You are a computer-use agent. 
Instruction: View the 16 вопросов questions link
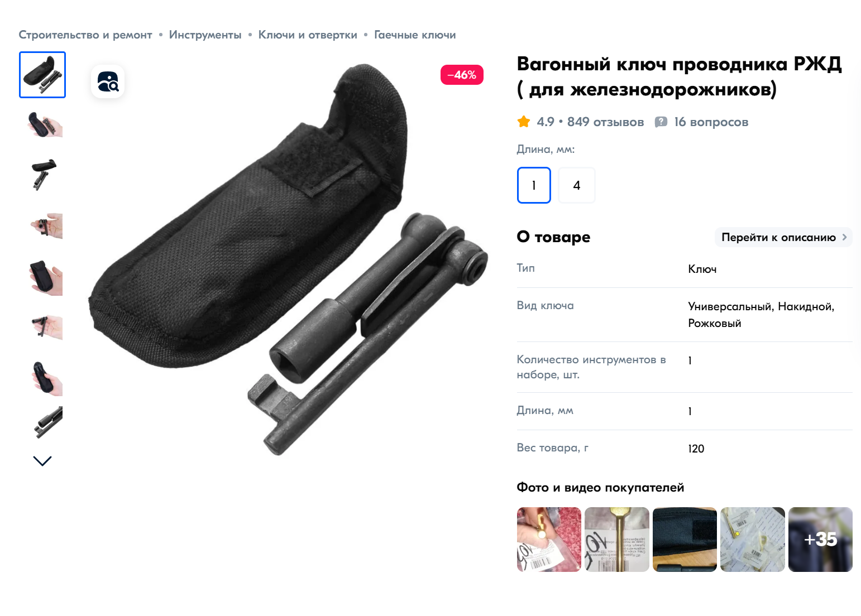tap(711, 122)
